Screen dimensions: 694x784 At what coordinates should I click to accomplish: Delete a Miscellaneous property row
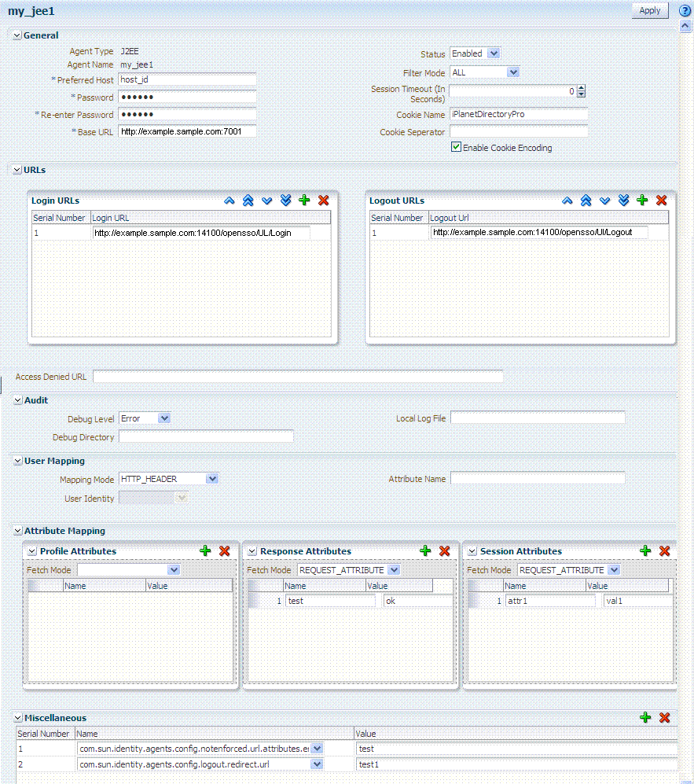tap(664, 717)
